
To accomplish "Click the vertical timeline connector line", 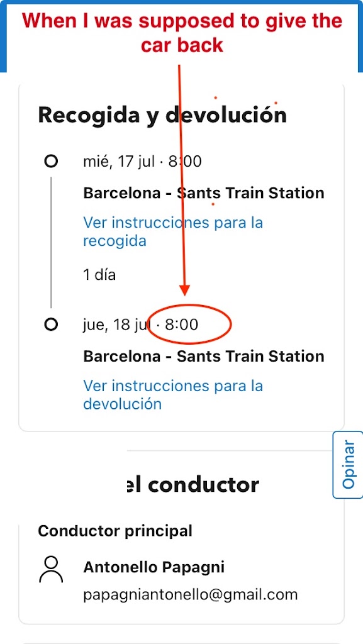I will point(51,242).
